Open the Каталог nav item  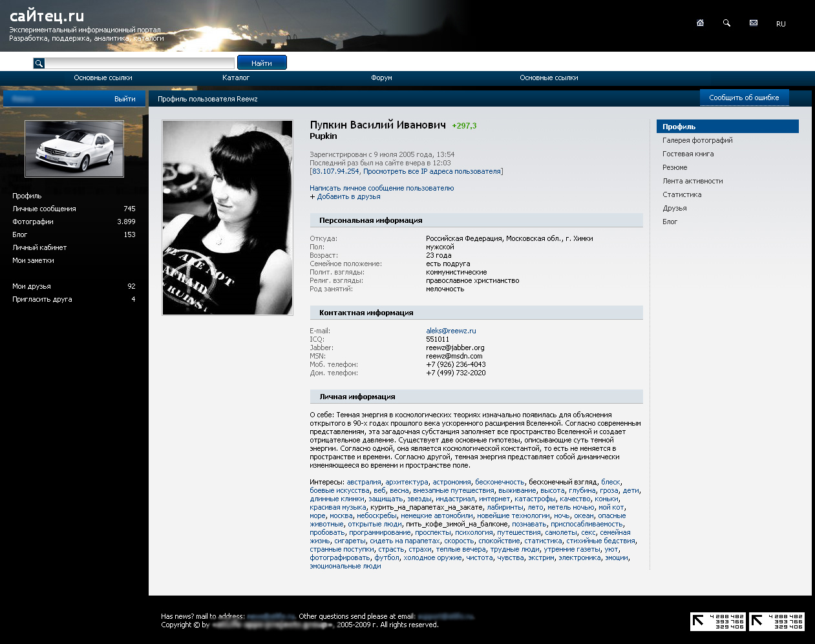tap(236, 78)
